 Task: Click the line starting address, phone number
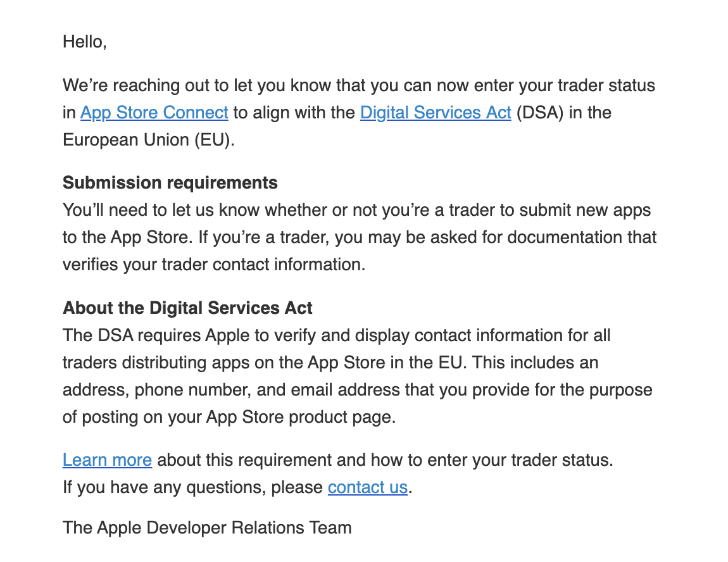point(357,390)
